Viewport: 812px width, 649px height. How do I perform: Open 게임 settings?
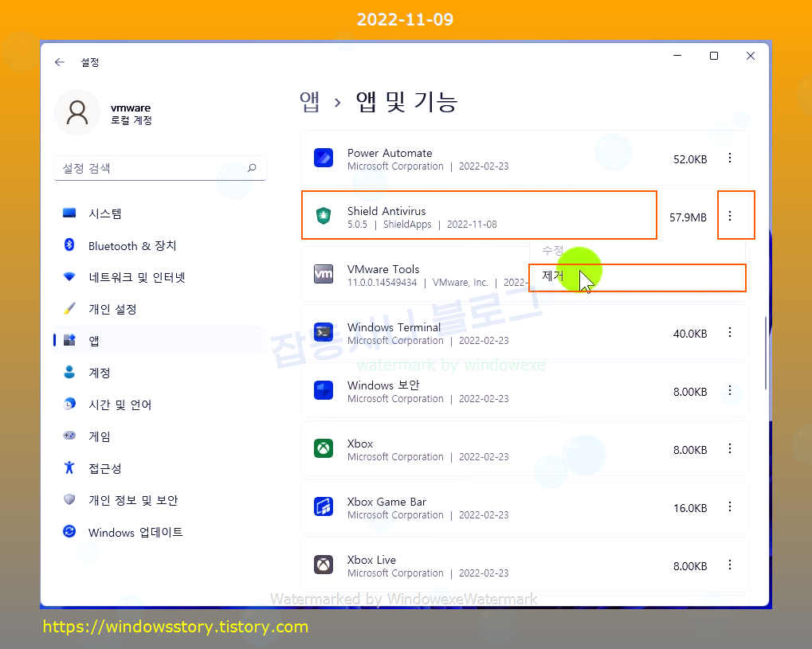pyautogui.click(x=160, y=436)
